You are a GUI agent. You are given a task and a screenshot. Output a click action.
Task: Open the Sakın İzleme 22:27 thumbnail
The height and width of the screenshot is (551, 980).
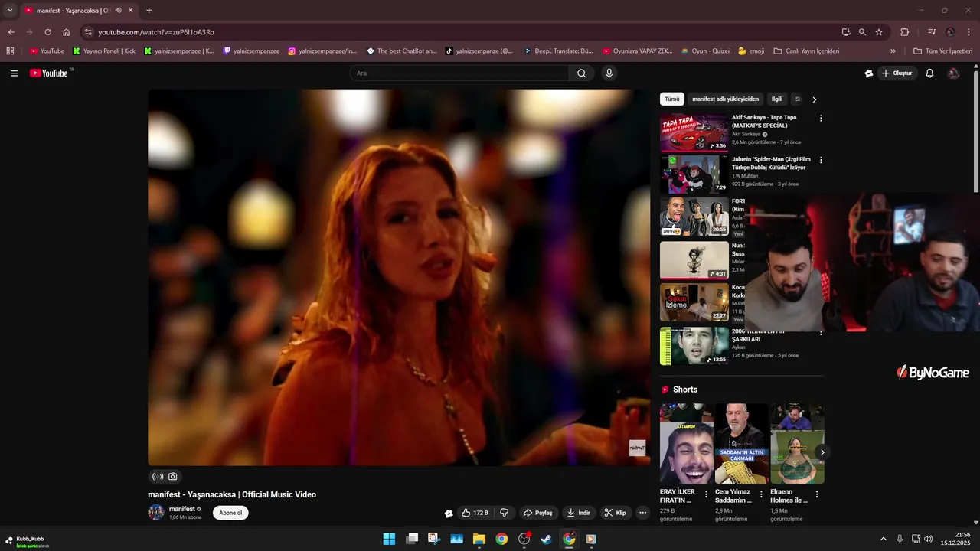coord(694,302)
